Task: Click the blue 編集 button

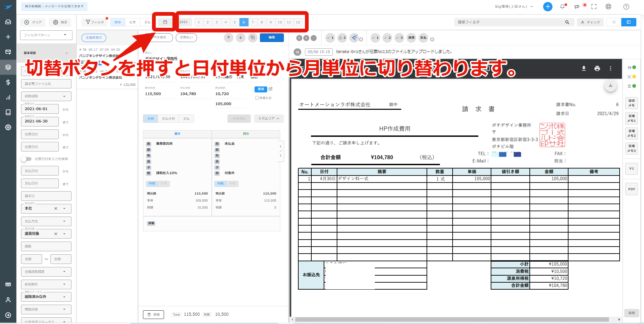Action: click(272, 37)
